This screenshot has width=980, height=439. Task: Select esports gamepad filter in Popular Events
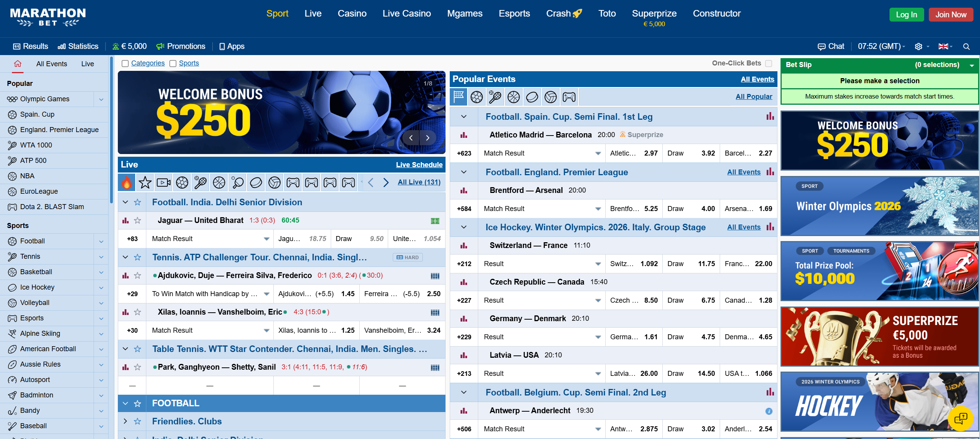[569, 97]
